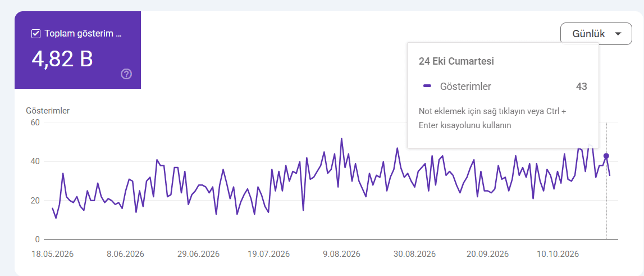644x276 pixels.
Task: Click the 10.10.2026 axis date
Action: (x=558, y=254)
